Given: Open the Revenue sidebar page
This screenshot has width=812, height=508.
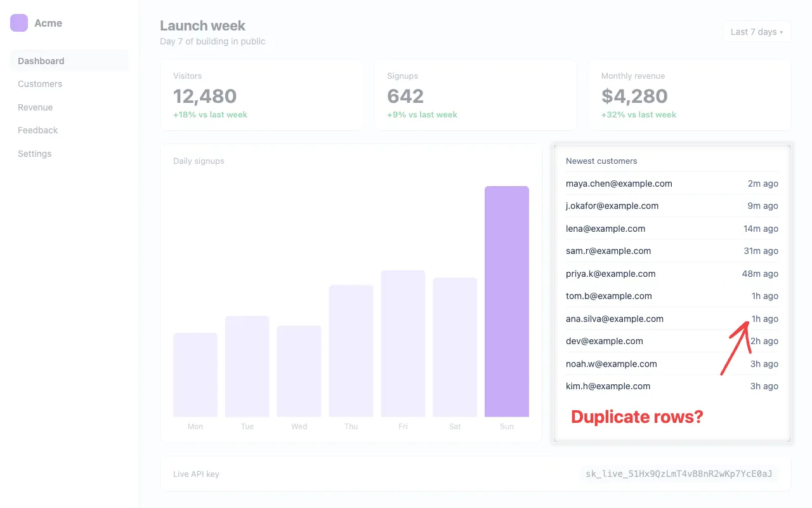Looking at the screenshot, I should [x=70, y=107].
